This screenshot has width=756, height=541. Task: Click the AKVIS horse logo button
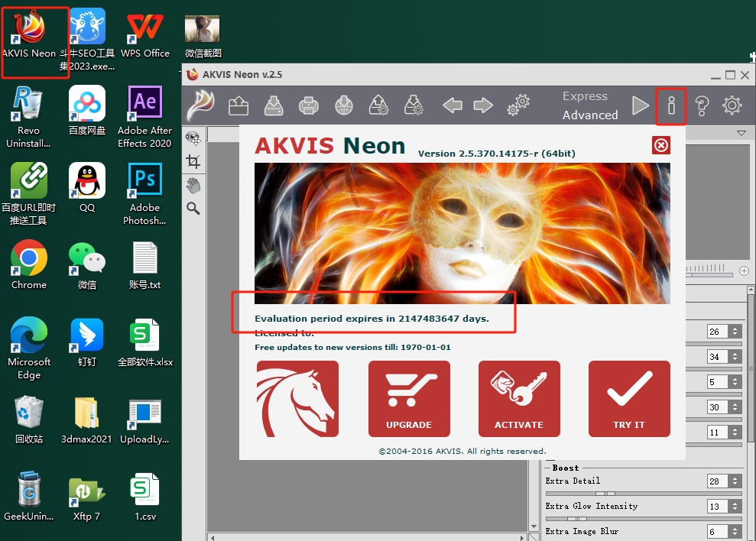click(297, 399)
